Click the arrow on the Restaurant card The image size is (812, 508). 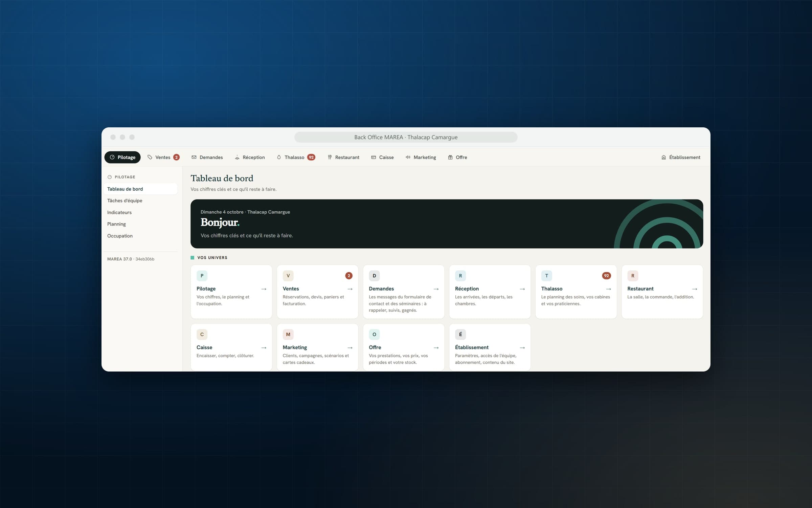click(x=695, y=289)
